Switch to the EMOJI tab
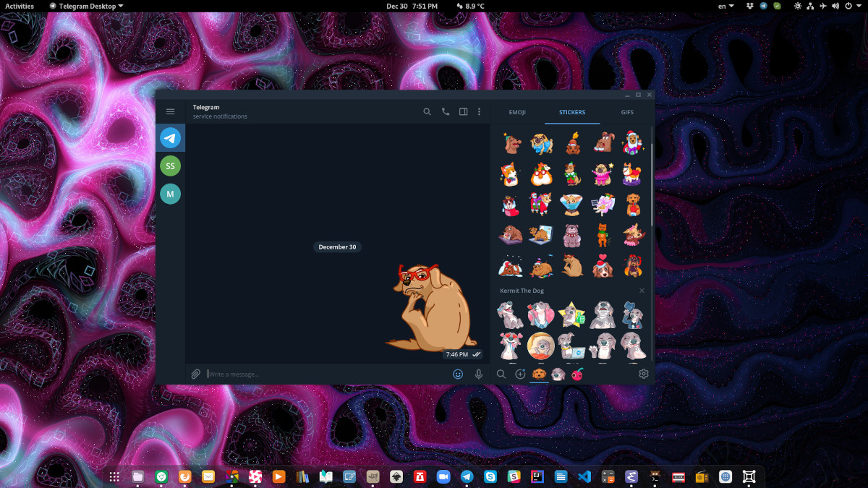Image resolution: width=868 pixels, height=488 pixels. 517,112
